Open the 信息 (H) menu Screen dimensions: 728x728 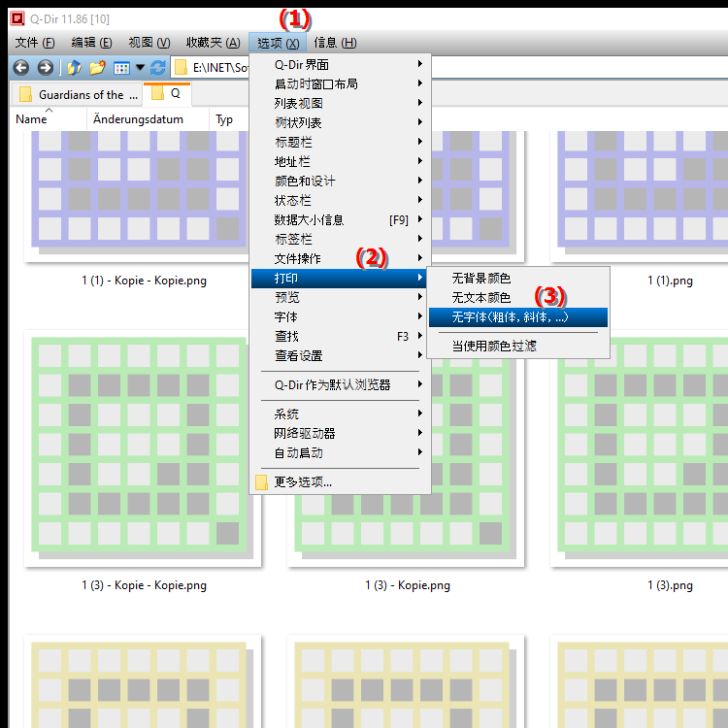(335, 43)
